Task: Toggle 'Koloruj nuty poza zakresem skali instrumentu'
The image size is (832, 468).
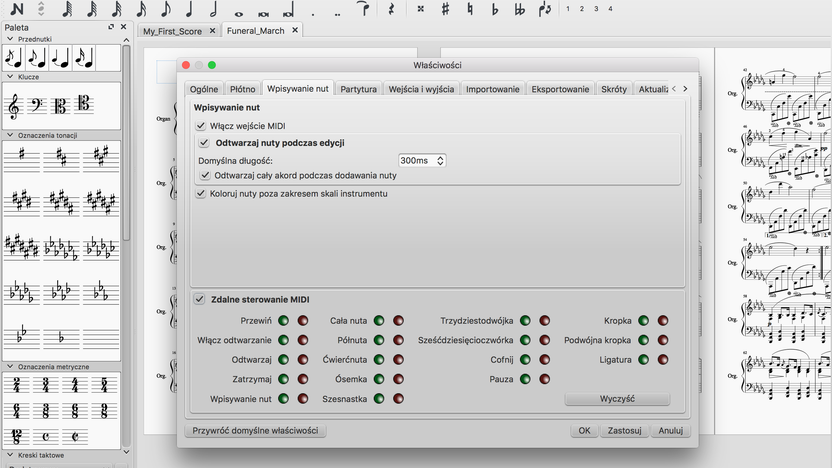Action: click(201, 194)
